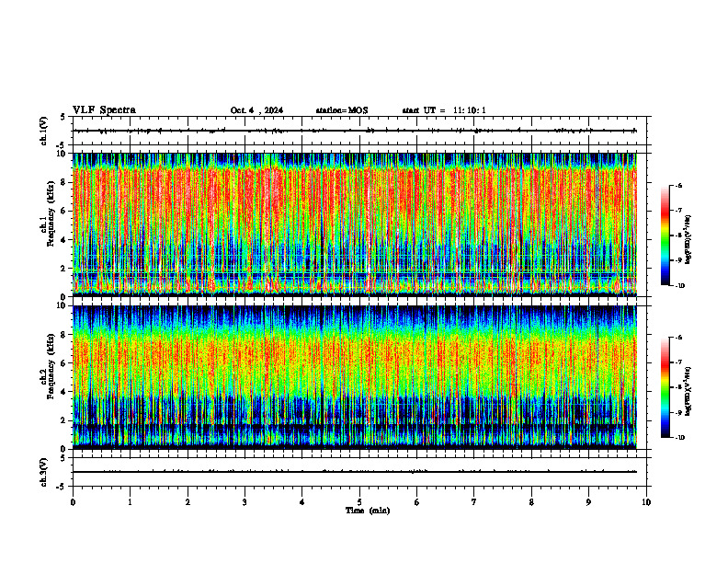
Task: Click the "-10" label on ch.1 colorbar
Action: point(679,286)
